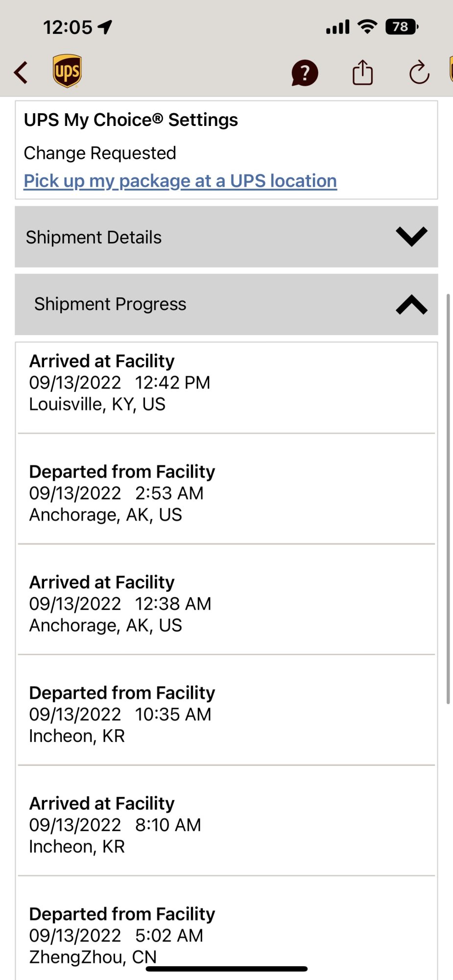Collapse Shipment Progress chevron

coord(411,304)
